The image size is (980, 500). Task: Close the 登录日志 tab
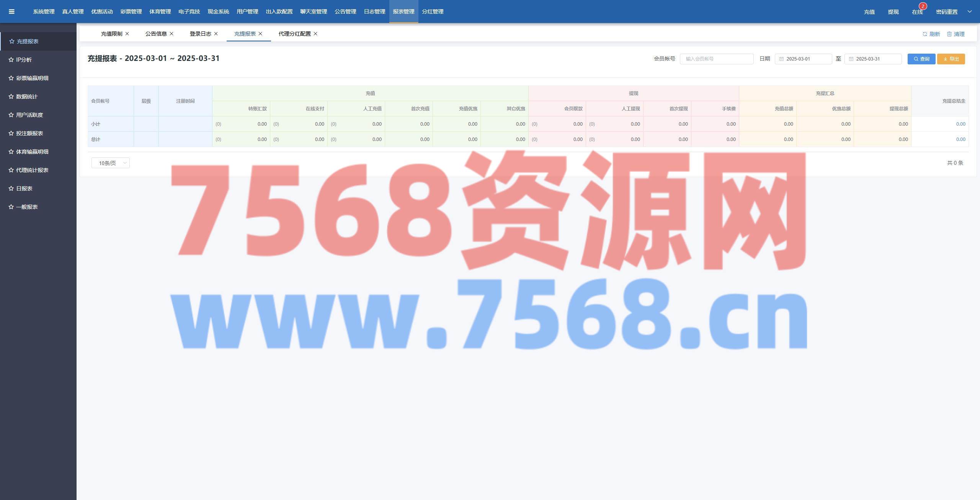[216, 34]
